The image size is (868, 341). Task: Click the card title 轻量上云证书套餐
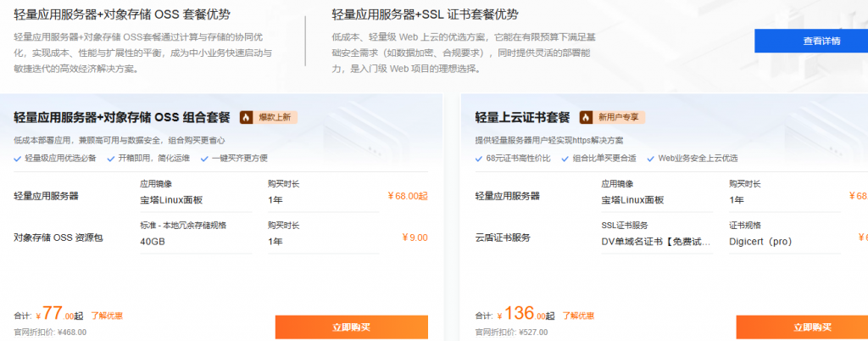[x=522, y=117]
